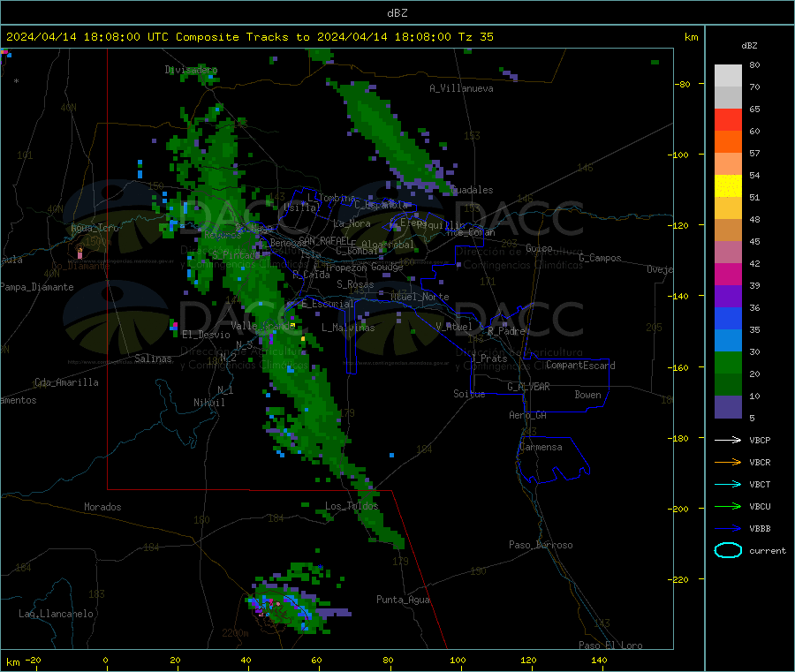The image size is (795, 672).
Task: Click the 'Paso_El_Loro' map label
Action: point(610,646)
